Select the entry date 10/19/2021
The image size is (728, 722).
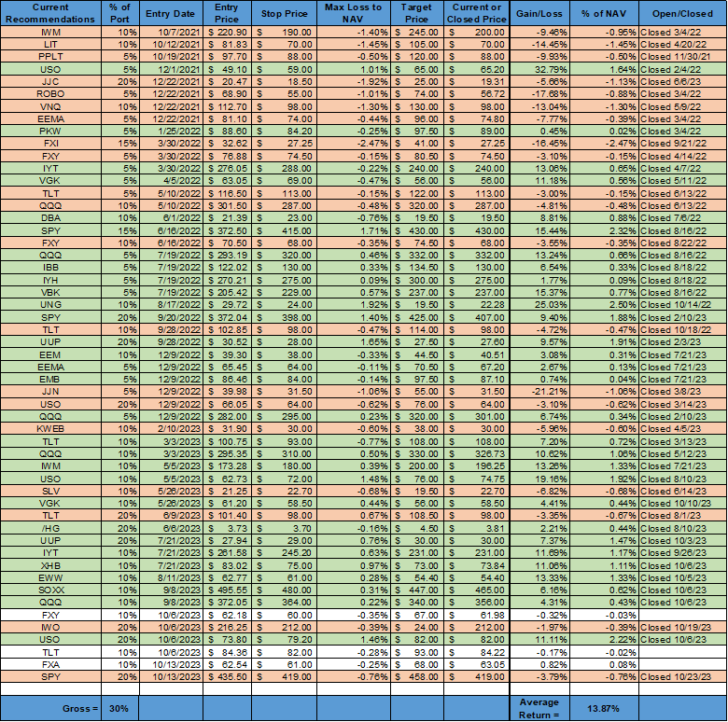tap(171, 57)
